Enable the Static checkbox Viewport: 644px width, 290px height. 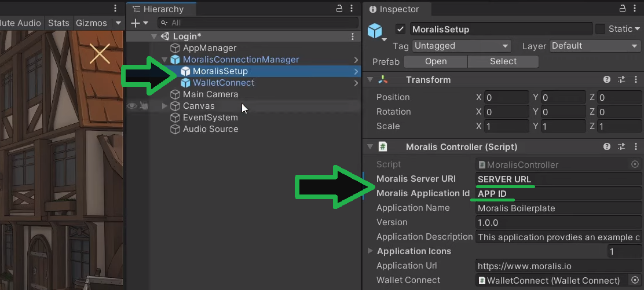click(x=600, y=29)
